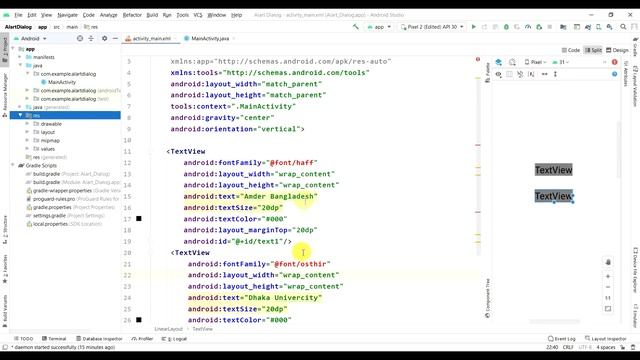
Task: Click the SDK Manager icon in main toolbar
Action: click(609, 27)
